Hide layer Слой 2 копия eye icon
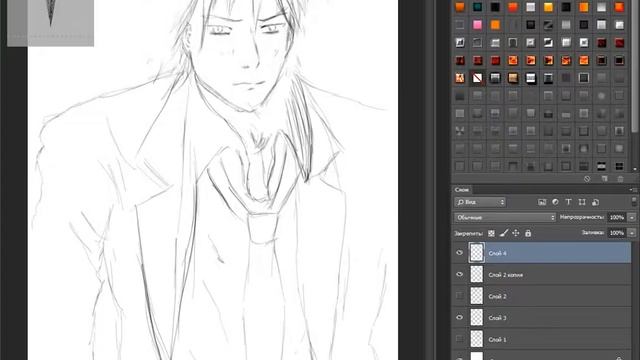The image size is (640, 360). click(460, 274)
